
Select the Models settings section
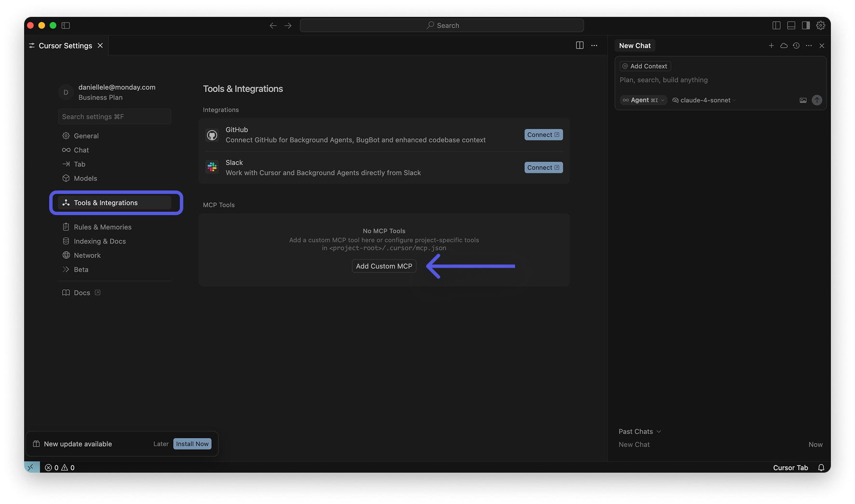85,178
